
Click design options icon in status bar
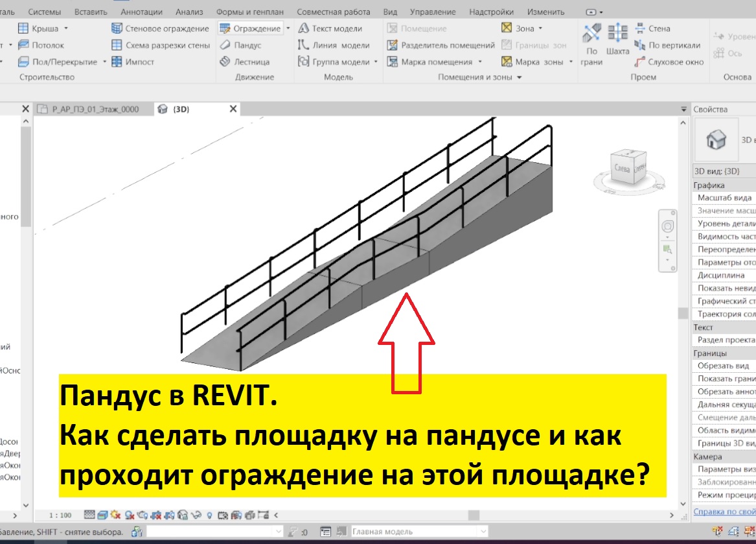click(325, 532)
